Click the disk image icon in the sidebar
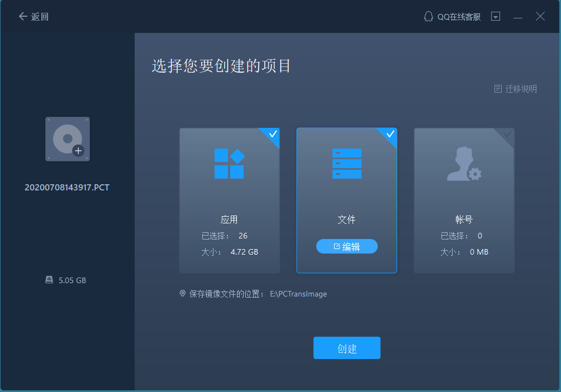 click(68, 139)
